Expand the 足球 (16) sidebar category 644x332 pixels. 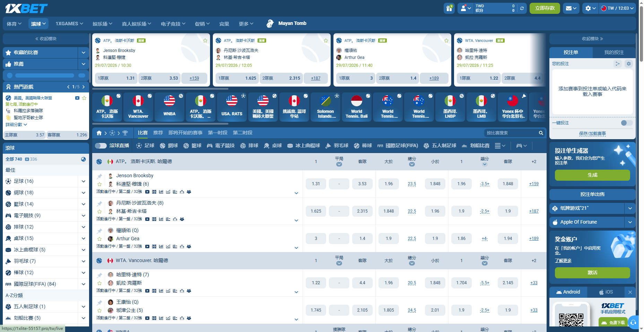pos(84,181)
